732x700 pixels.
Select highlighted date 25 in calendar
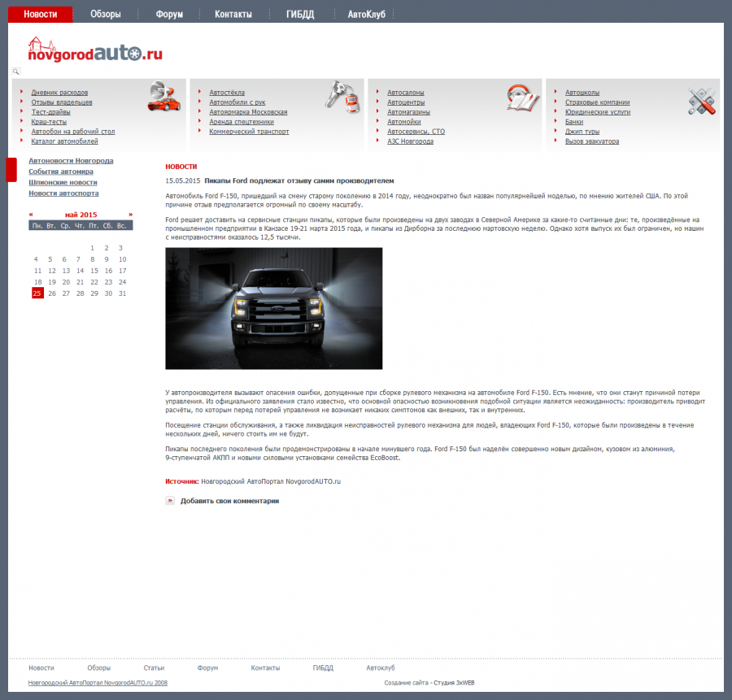click(37, 293)
